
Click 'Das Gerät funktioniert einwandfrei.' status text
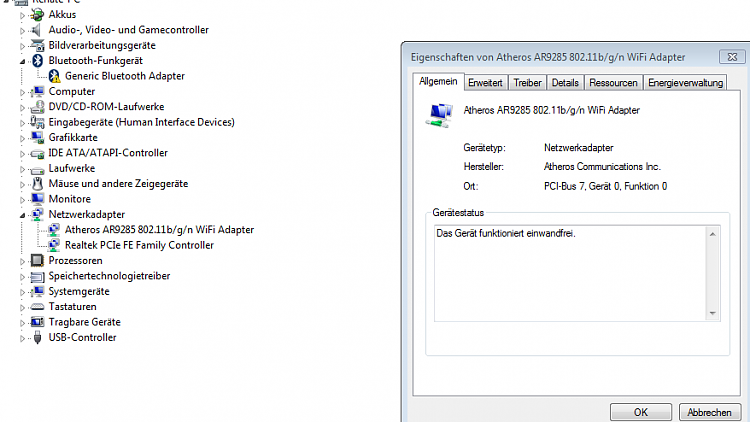point(506,233)
